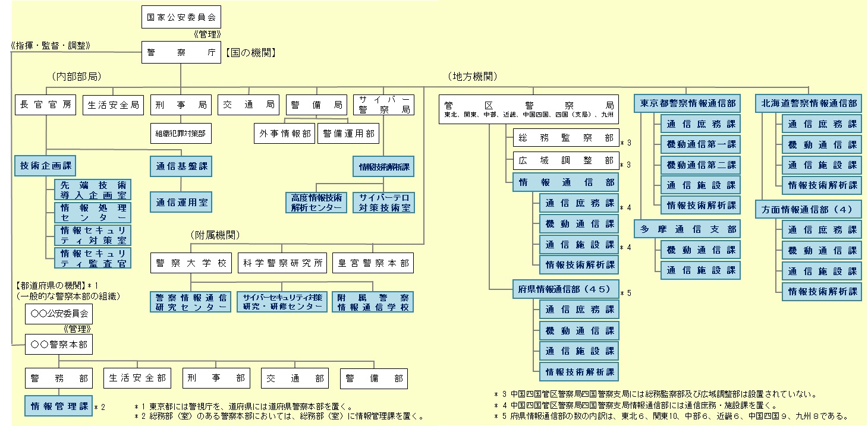Click the 国家公安委員会 box at top

point(181,18)
